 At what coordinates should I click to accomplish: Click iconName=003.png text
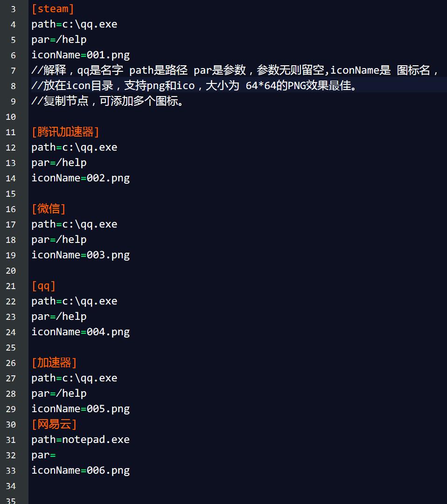click(x=80, y=255)
